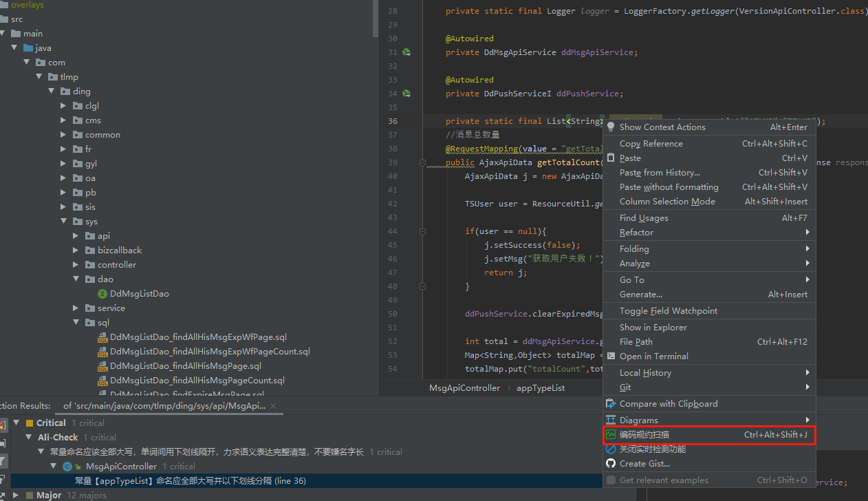
Task: Click the Diagrams icon in the context menu
Action: (x=610, y=420)
